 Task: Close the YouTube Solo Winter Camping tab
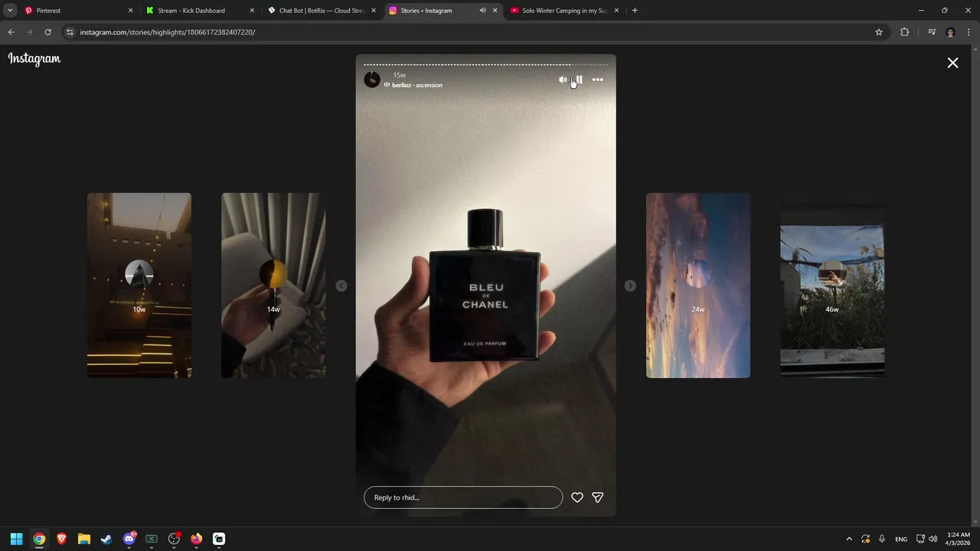tap(616, 11)
